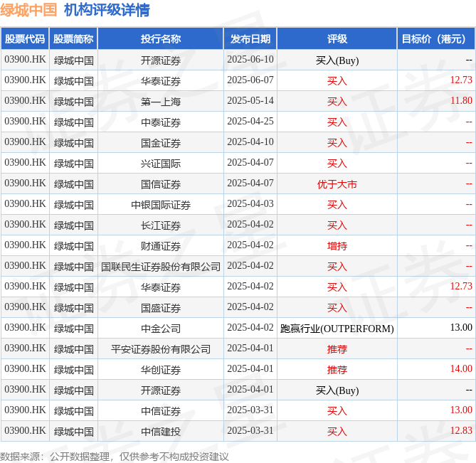
Task: Click 华创证券 broker name
Action: click(x=161, y=370)
